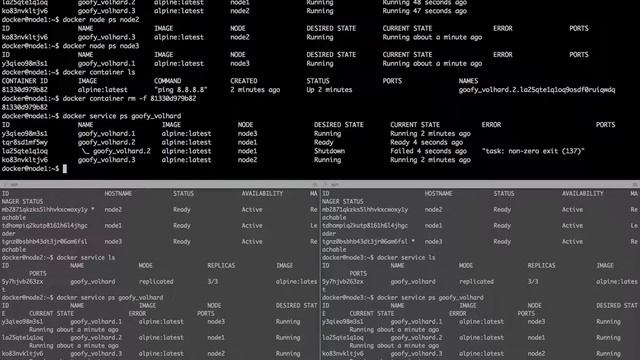The width and height of the screenshot is (640, 360).
Task: Click 'docker service ps goofy_volhard' in node3 pane
Action: tap(430, 298)
